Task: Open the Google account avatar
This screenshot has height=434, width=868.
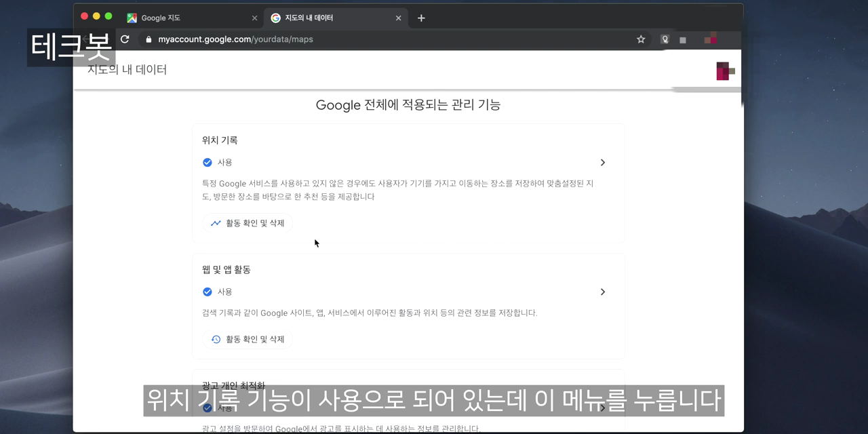Action: tap(725, 71)
